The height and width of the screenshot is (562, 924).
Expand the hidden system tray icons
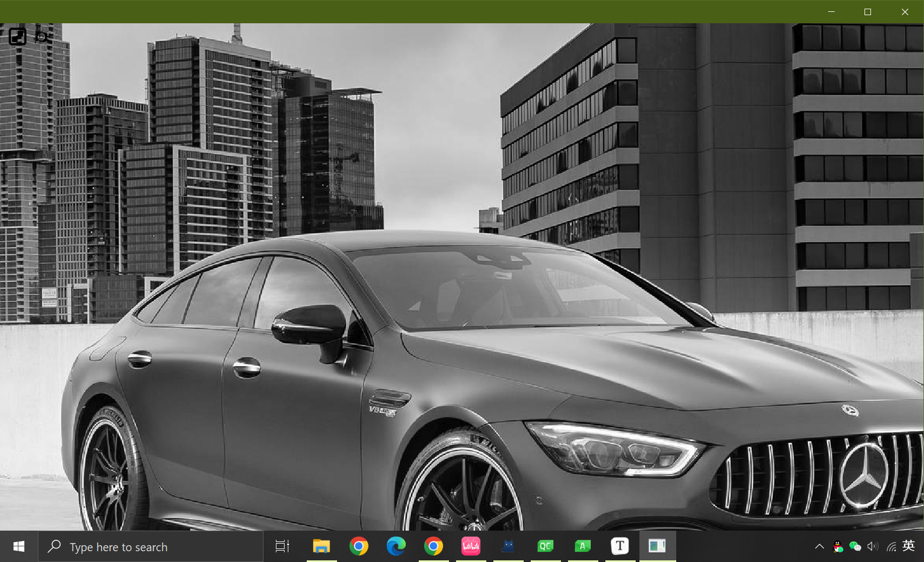pyautogui.click(x=820, y=547)
